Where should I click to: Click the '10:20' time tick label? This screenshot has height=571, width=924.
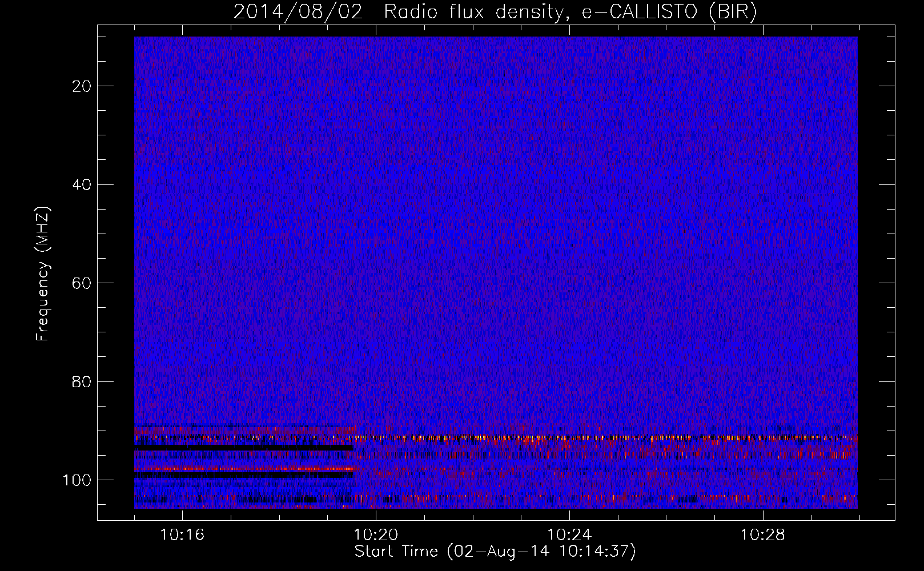[x=376, y=535]
